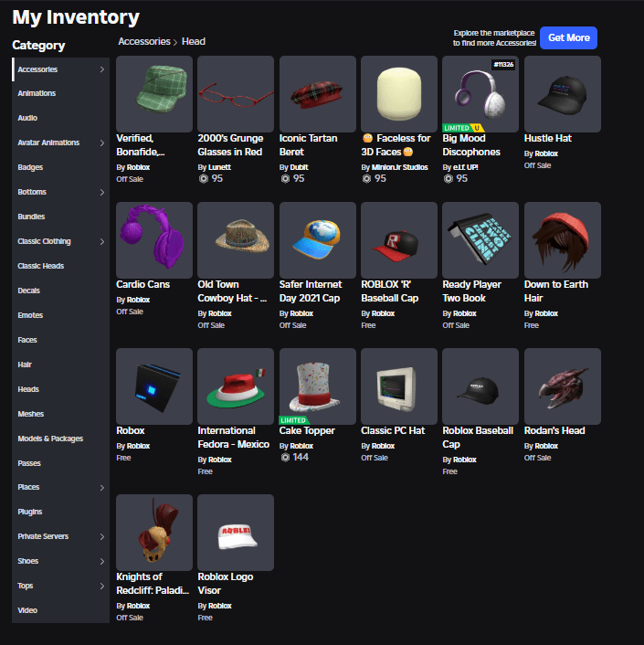The width and height of the screenshot is (644, 645).
Task: Click the Limited U badge on Big Mood Discophones
Action: 463,128
